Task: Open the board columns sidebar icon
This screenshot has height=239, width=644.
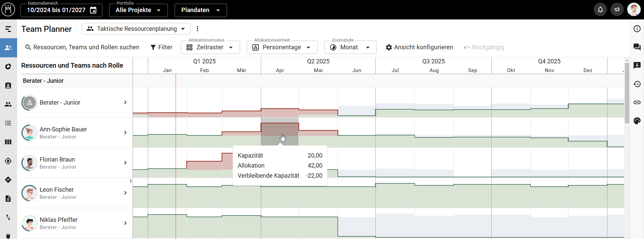Action: pos(8,142)
